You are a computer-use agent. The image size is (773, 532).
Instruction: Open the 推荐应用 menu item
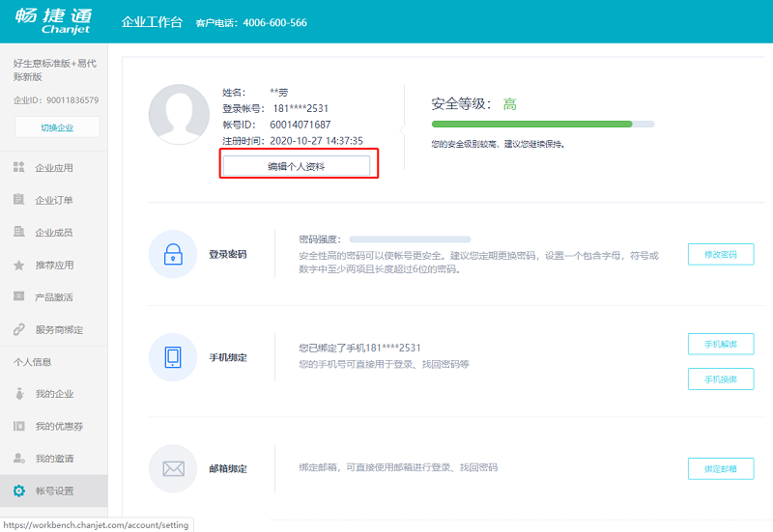(54, 265)
